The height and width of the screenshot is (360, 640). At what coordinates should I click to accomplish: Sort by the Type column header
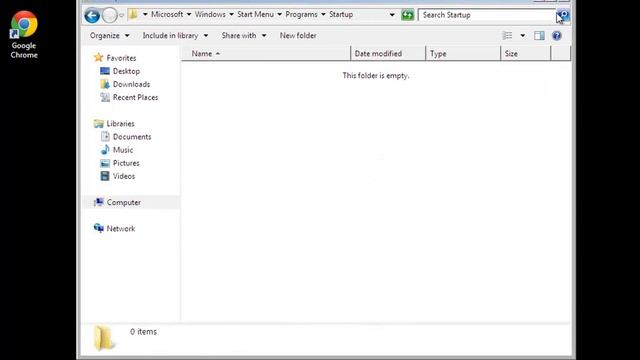pos(463,53)
